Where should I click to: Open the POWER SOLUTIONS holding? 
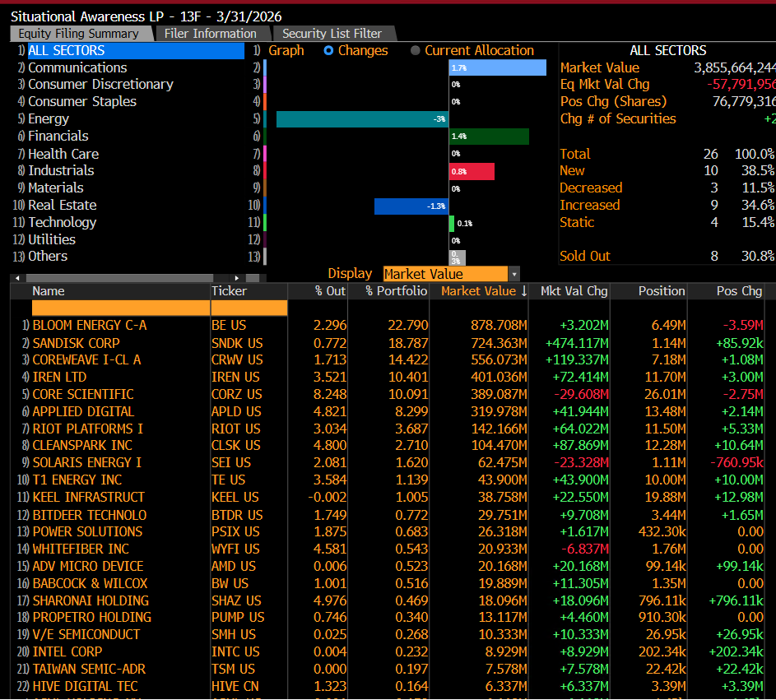(87, 532)
